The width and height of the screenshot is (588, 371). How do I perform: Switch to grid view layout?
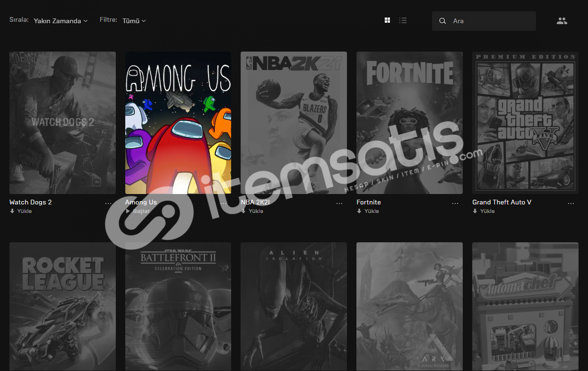[x=387, y=20]
